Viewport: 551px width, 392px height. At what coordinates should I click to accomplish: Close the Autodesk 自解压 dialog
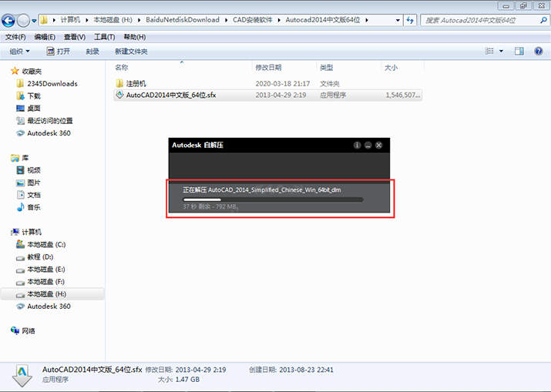[x=379, y=145]
